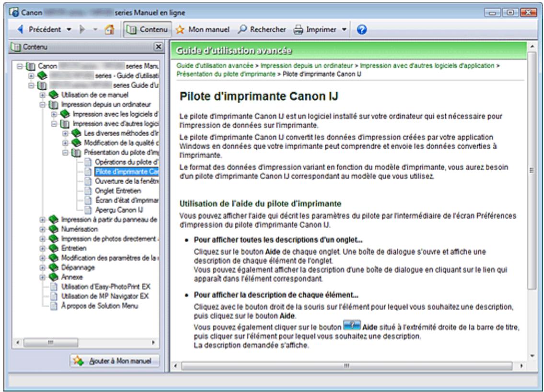Open Ouverture de la fenêtre tree item
The image size is (544, 392).
tap(126, 181)
